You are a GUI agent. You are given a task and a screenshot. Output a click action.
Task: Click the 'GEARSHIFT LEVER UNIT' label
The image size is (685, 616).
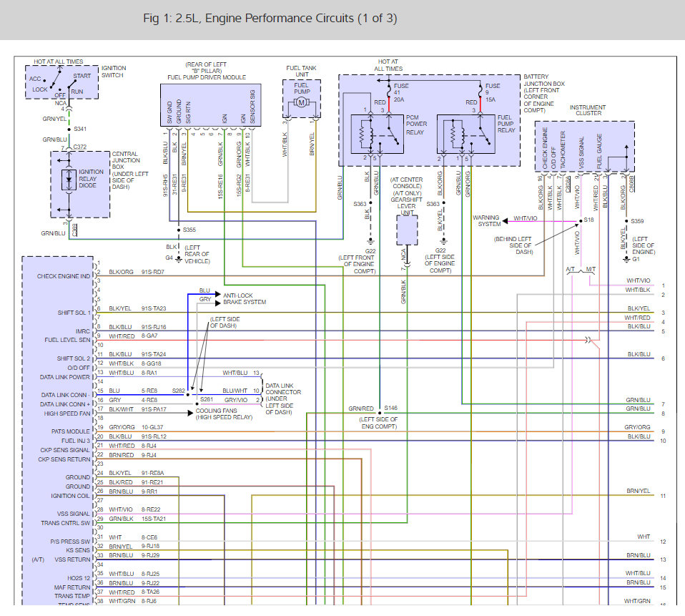[x=406, y=206]
